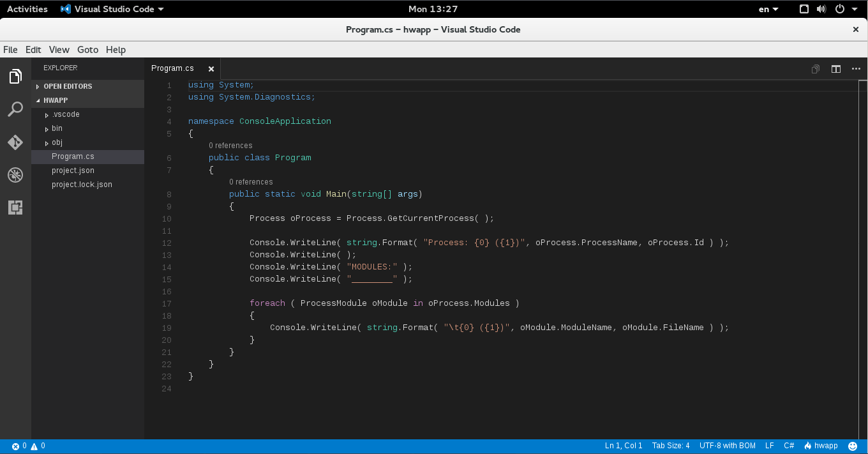
Task: Open the Goto menu
Action: pos(88,50)
